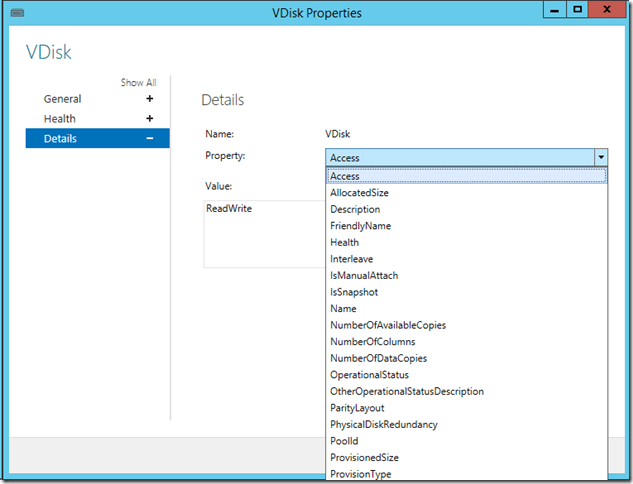This screenshot has width=633, height=484.
Task: Select ParityLayout in the property list
Action: point(357,408)
